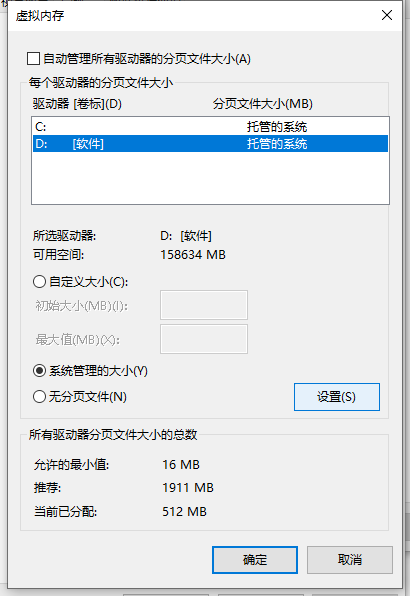410x596 pixels.
Task: Click the 158634 MB available space value
Action: 193,255
